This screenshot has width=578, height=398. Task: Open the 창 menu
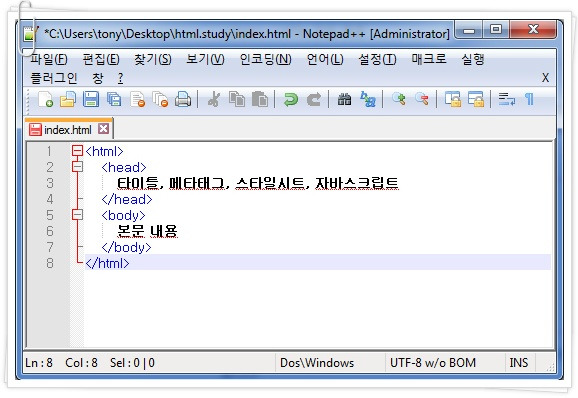tap(98, 78)
